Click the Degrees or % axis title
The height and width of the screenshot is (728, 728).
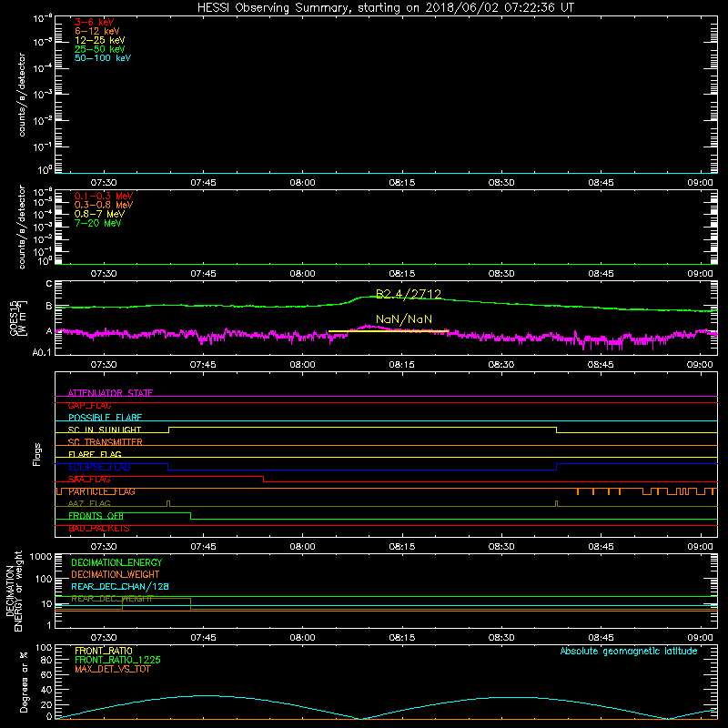pos(24,682)
